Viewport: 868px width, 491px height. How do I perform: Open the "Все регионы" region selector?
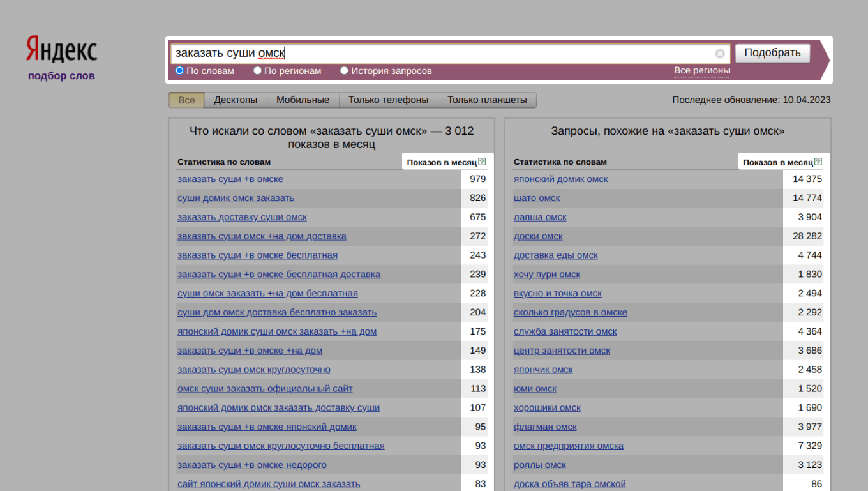pos(701,71)
